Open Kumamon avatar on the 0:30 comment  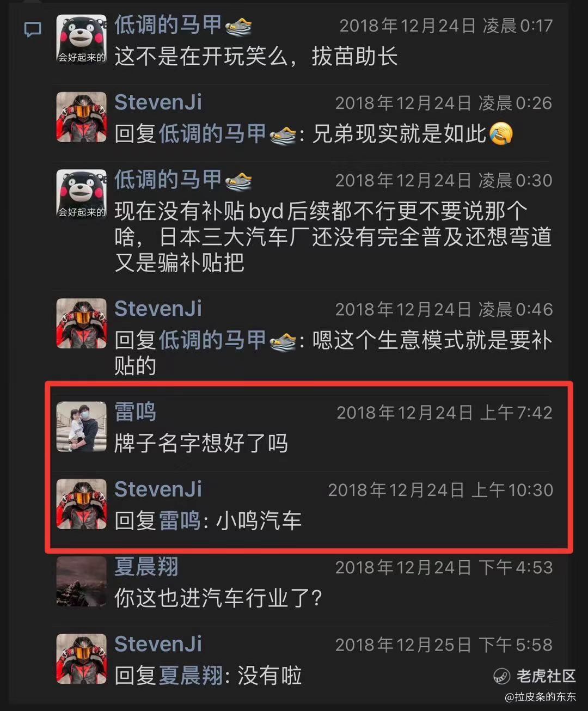point(82,194)
